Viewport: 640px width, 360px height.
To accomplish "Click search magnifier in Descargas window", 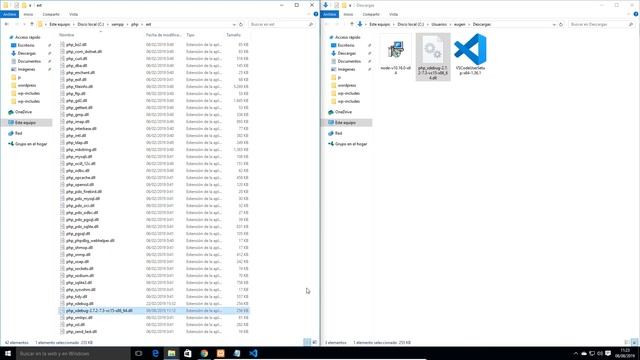I will point(631,24).
